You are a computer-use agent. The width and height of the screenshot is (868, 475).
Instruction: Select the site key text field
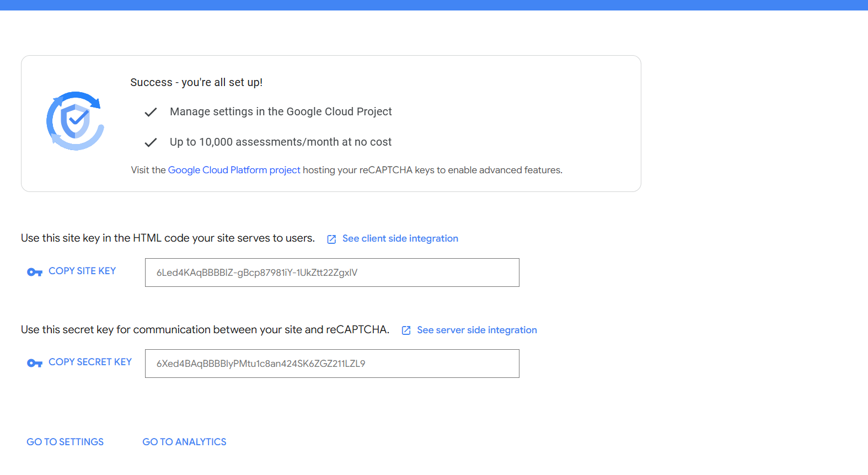coord(332,273)
